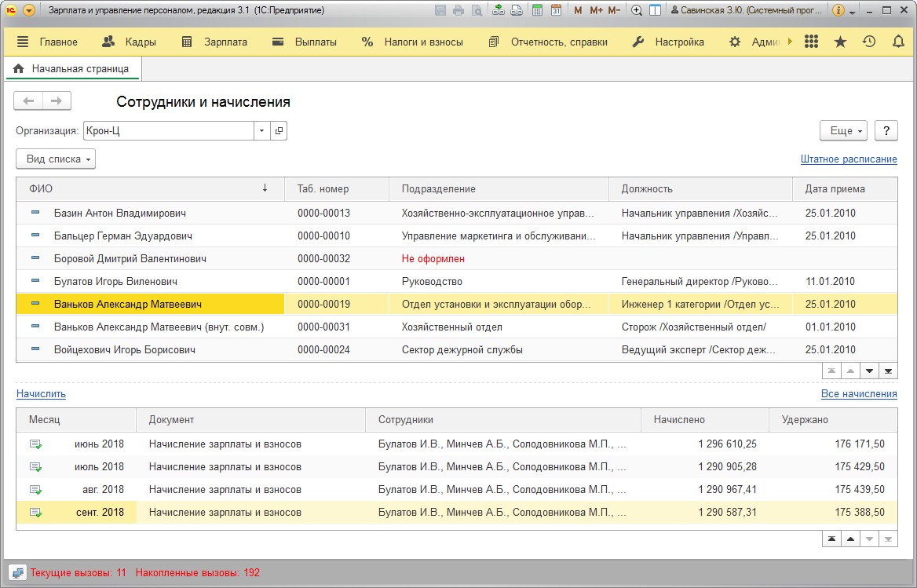
Task: Open print preview icon
Action: pyautogui.click(x=477, y=10)
